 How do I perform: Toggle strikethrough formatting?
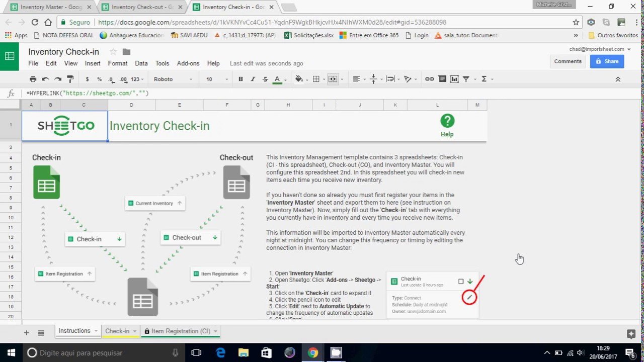tap(265, 79)
